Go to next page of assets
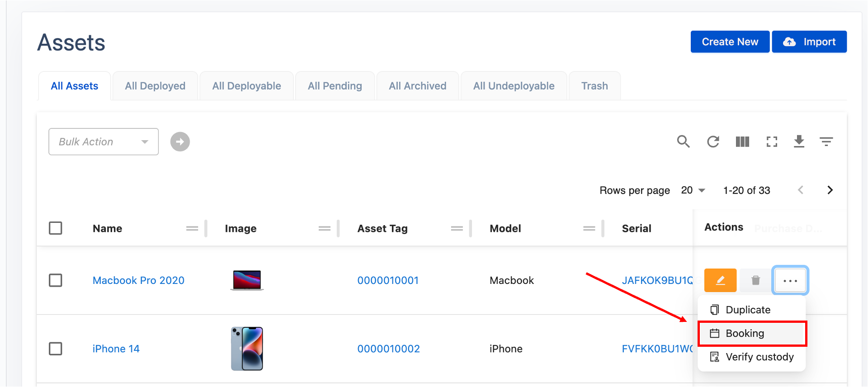868x387 pixels. 830,190
